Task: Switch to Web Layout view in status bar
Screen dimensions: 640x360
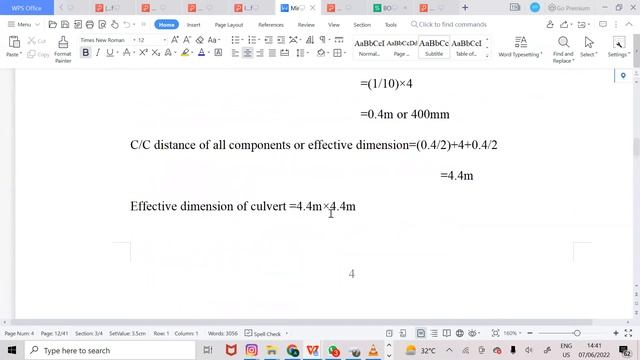Action: pos(460,333)
